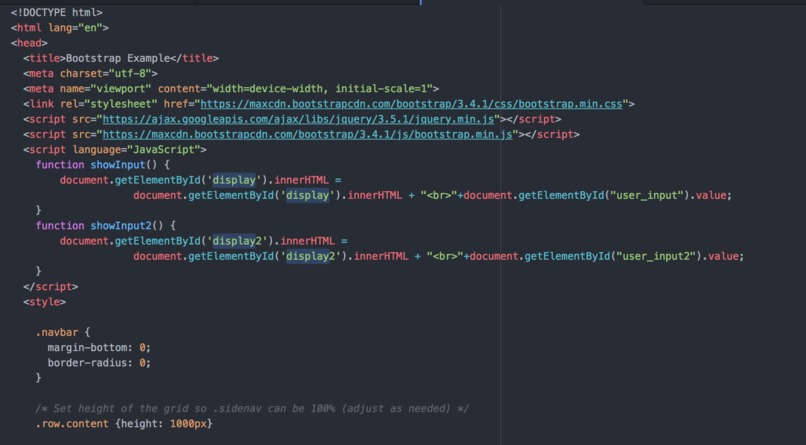The width and height of the screenshot is (806, 445).
Task: Click the "user_input2" string
Action: [x=656, y=256]
